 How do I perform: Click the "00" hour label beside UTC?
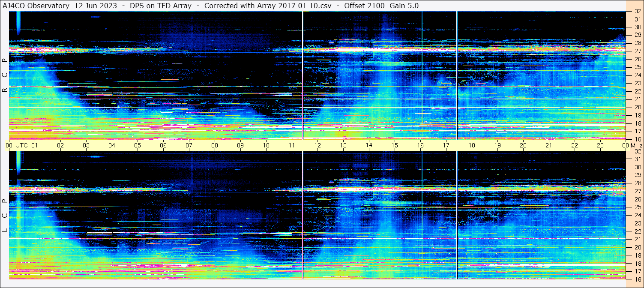(x=9, y=145)
